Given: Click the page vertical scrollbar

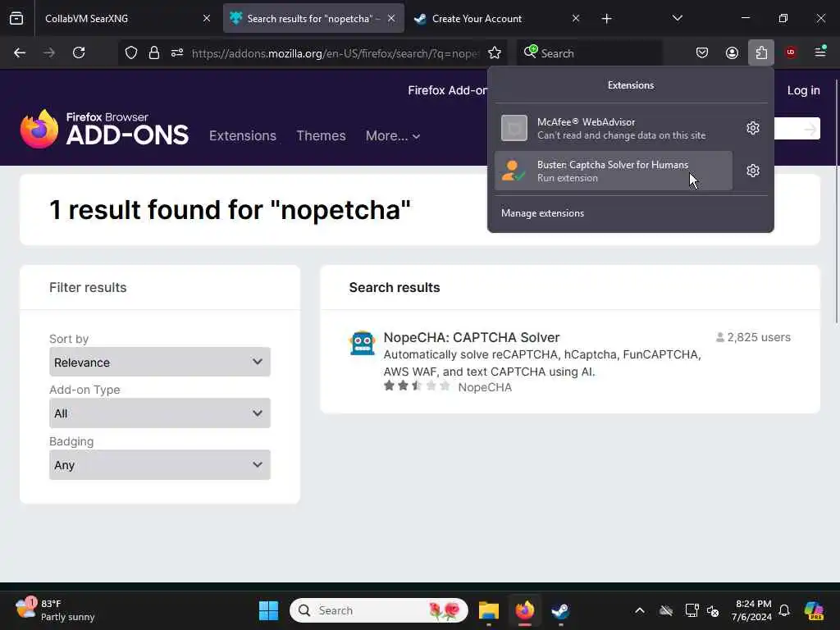Looking at the screenshot, I should coord(836,201).
